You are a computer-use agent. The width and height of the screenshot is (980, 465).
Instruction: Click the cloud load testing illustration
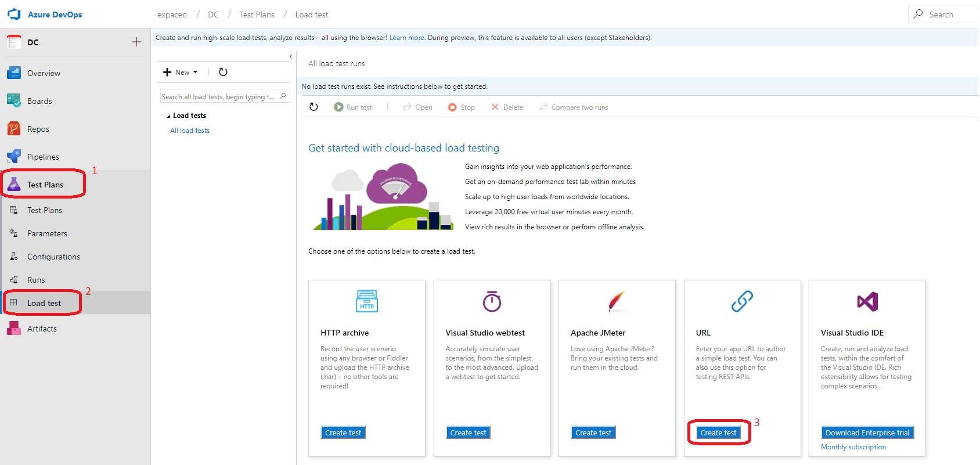(x=383, y=196)
